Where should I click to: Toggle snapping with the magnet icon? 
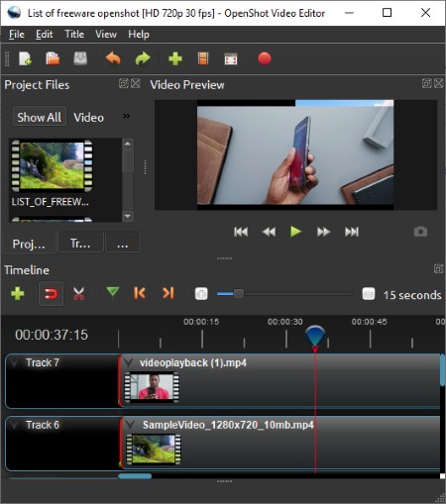51,293
